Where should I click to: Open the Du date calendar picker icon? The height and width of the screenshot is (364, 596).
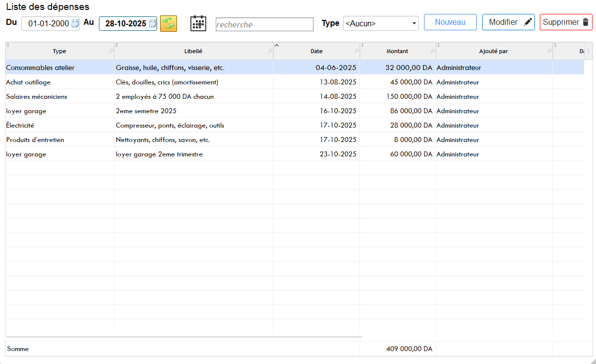[75, 23]
